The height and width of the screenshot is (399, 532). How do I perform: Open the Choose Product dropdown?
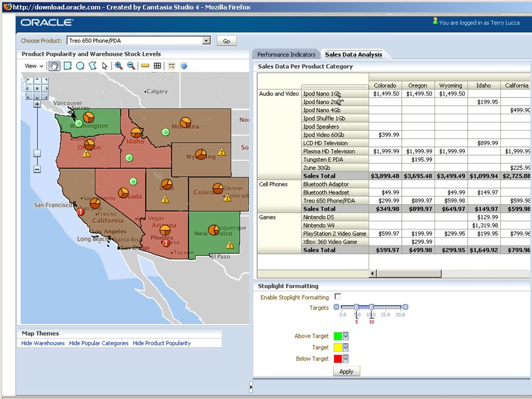[x=206, y=40]
